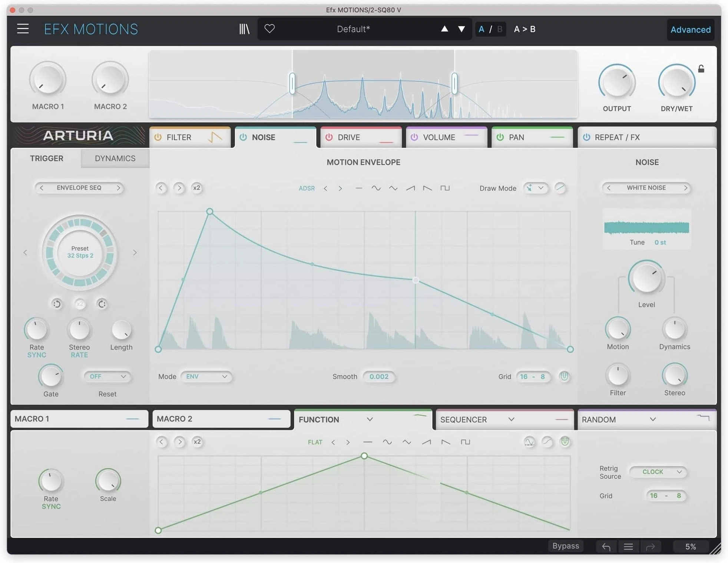This screenshot has width=728, height=563.
Task: Select the MACRO 2 modulator tab
Action: (221, 419)
